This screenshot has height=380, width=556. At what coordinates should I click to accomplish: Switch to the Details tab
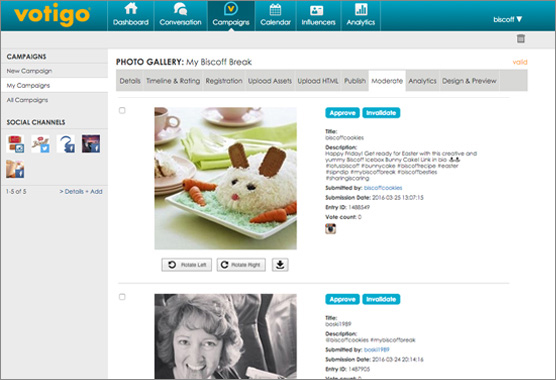pos(130,81)
